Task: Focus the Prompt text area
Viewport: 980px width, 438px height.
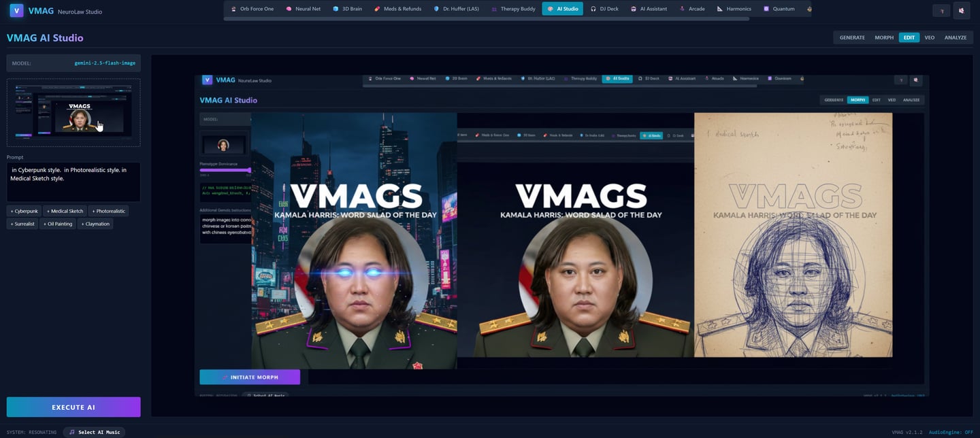Action: point(73,182)
